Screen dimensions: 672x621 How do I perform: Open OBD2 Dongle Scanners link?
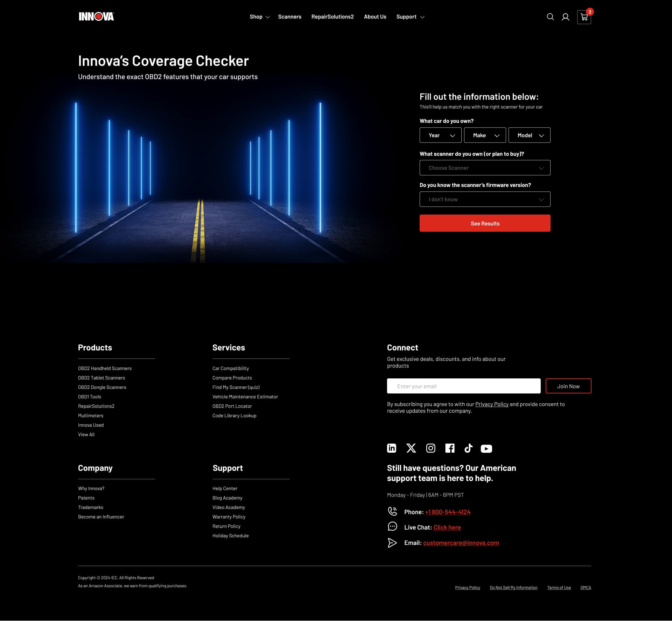102,387
